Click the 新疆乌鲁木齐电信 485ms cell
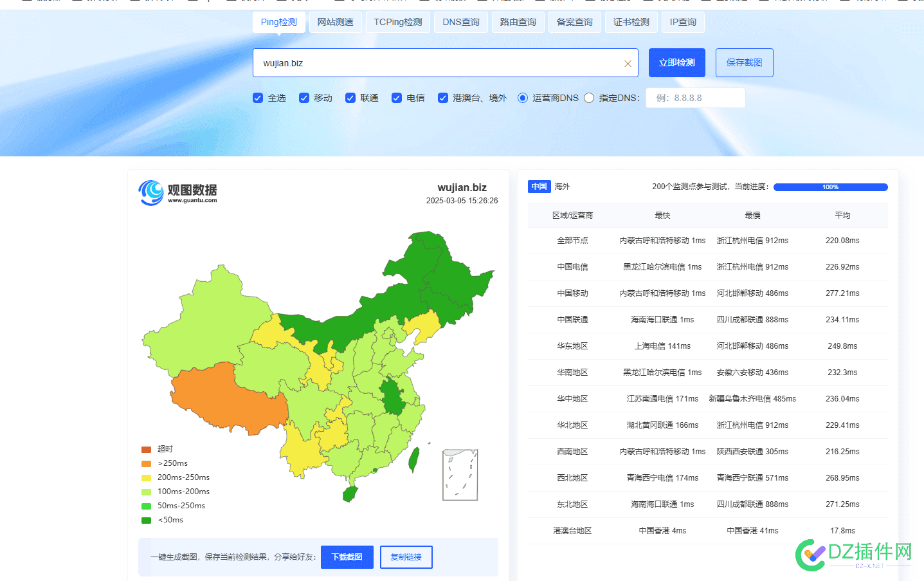The image size is (924, 581). point(752,399)
